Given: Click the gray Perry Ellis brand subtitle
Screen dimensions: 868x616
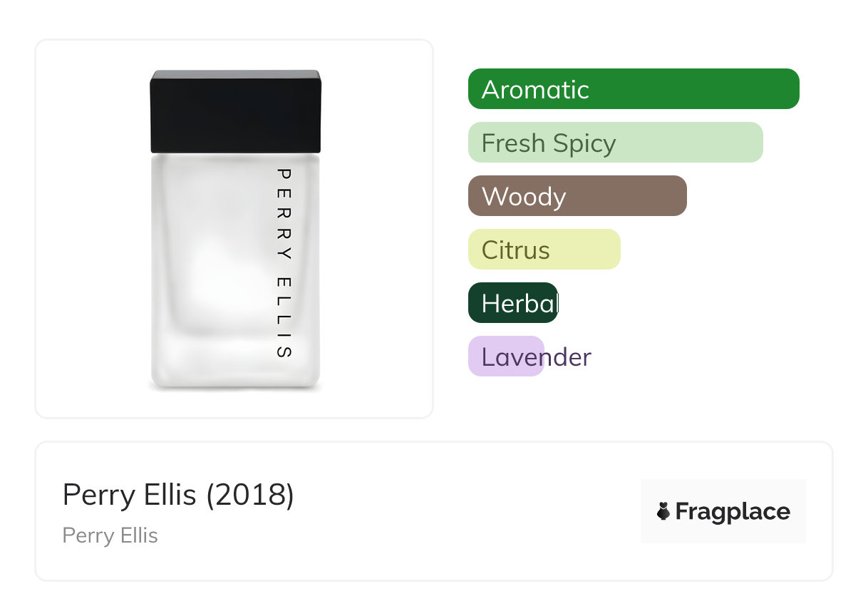Looking at the screenshot, I should click(110, 535).
